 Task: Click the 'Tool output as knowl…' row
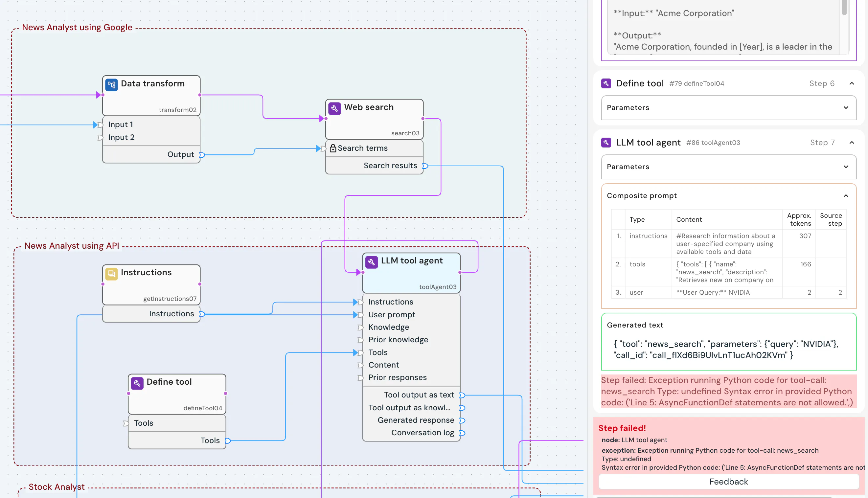tap(411, 408)
